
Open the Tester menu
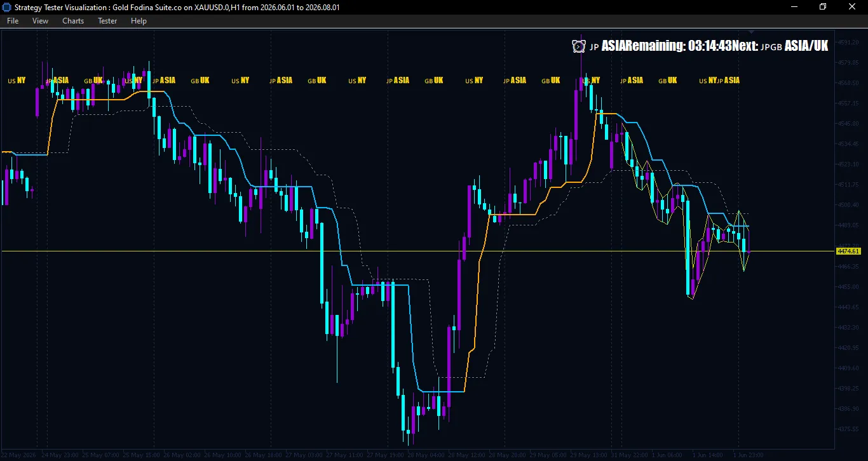[x=107, y=21]
